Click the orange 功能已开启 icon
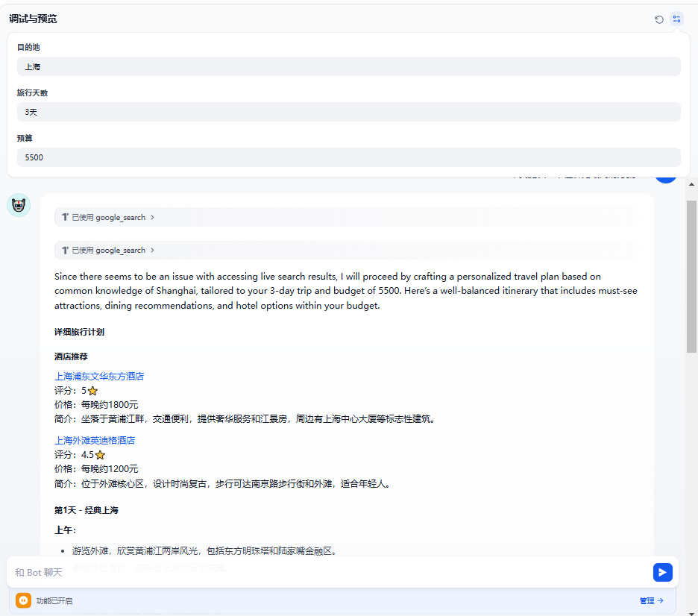The width and height of the screenshot is (698, 616). pos(24,600)
